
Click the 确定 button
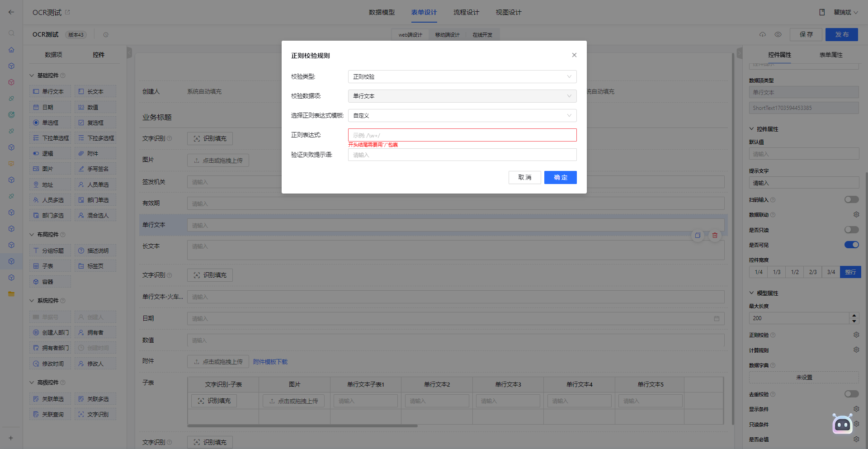point(560,178)
